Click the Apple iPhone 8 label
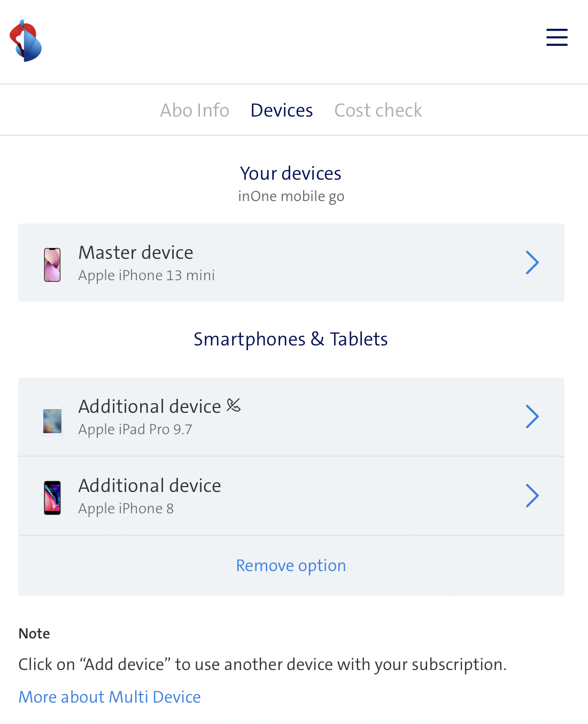Image resolution: width=588 pixels, height=724 pixels. [126, 509]
